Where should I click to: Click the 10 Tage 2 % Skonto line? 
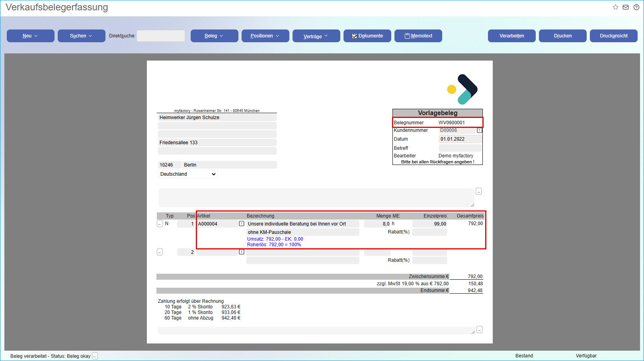[202, 307]
